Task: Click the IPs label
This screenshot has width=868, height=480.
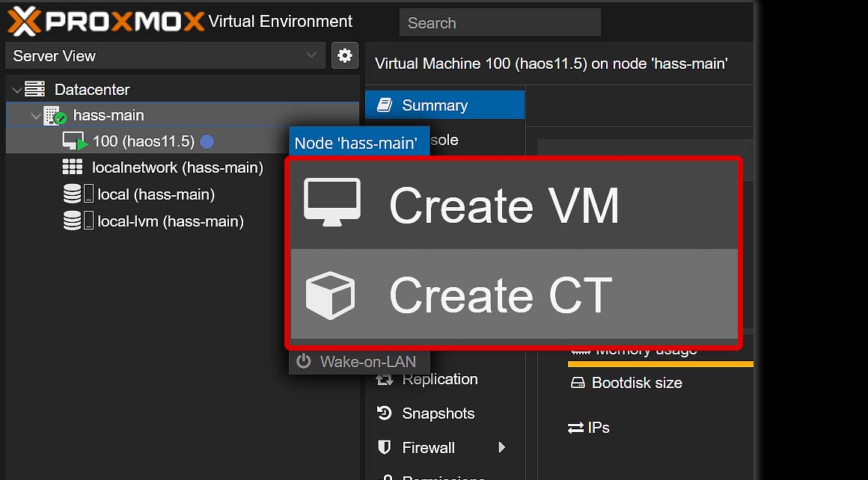Action: [599, 428]
